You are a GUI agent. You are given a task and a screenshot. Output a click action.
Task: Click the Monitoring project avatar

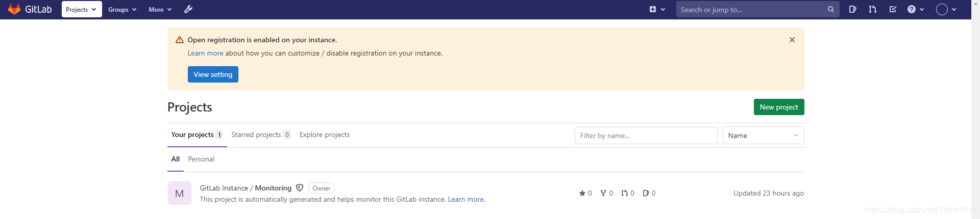tap(180, 193)
